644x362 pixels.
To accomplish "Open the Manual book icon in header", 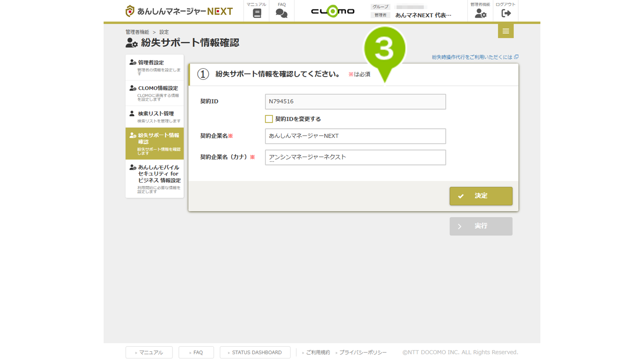I will [x=256, y=13].
